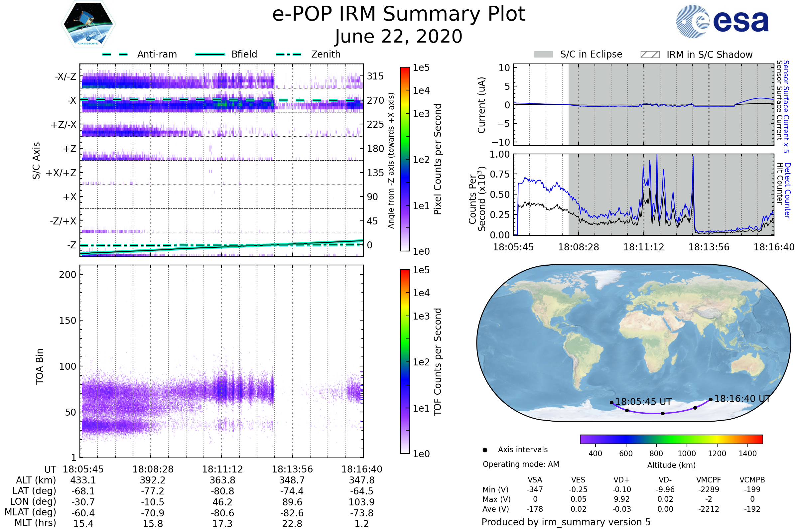Click the Bfield solid line legend marker
This screenshot has width=798, height=532.
point(210,54)
